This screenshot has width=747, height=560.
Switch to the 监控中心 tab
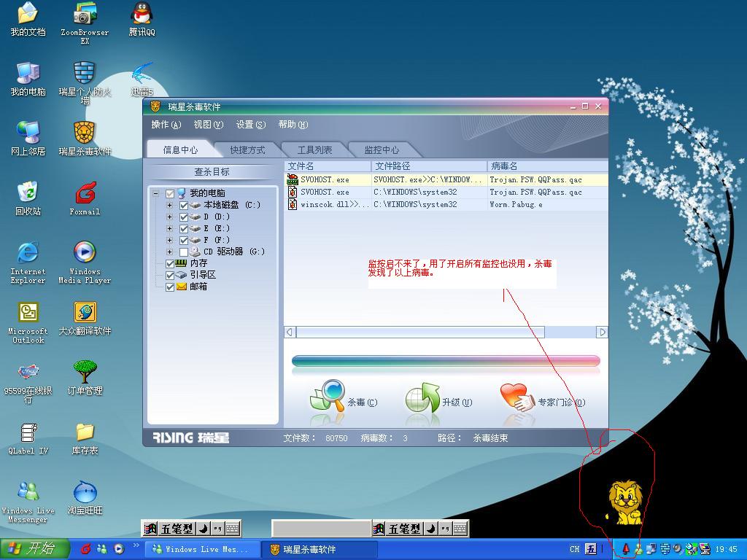coord(382,150)
